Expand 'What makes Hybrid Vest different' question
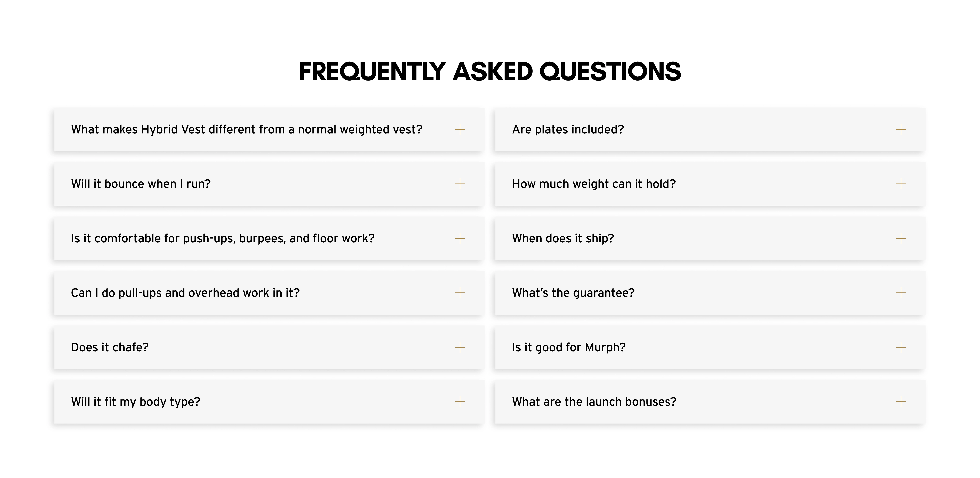Screen dimensions: 980x478 pyautogui.click(x=247, y=129)
